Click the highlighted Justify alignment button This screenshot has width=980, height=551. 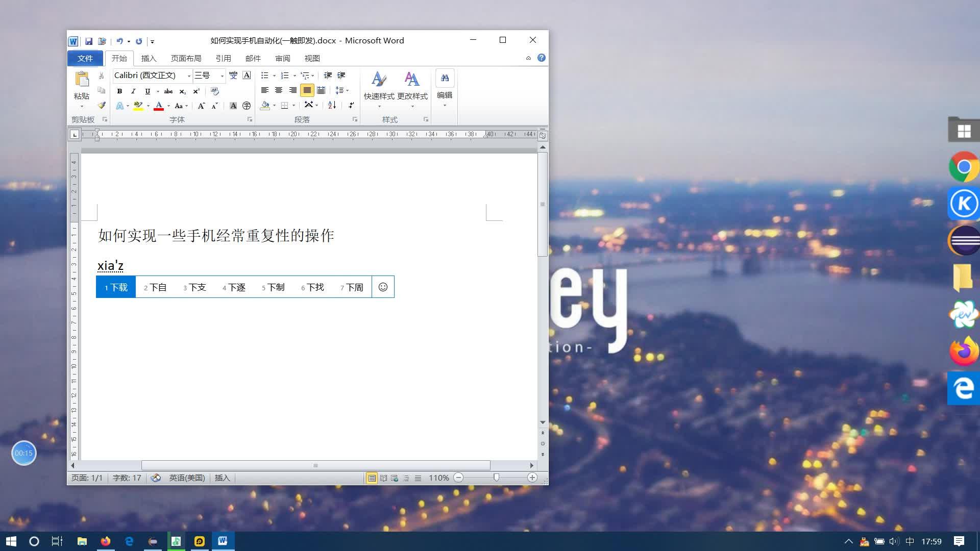pyautogui.click(x=307, y=90)
